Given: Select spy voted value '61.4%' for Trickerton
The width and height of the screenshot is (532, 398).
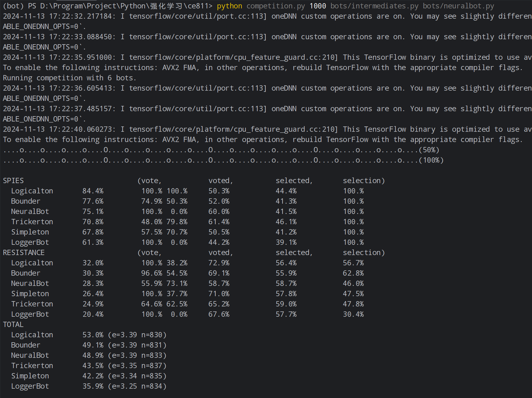Looking at the screenshot, I should (x=219, y=222).
